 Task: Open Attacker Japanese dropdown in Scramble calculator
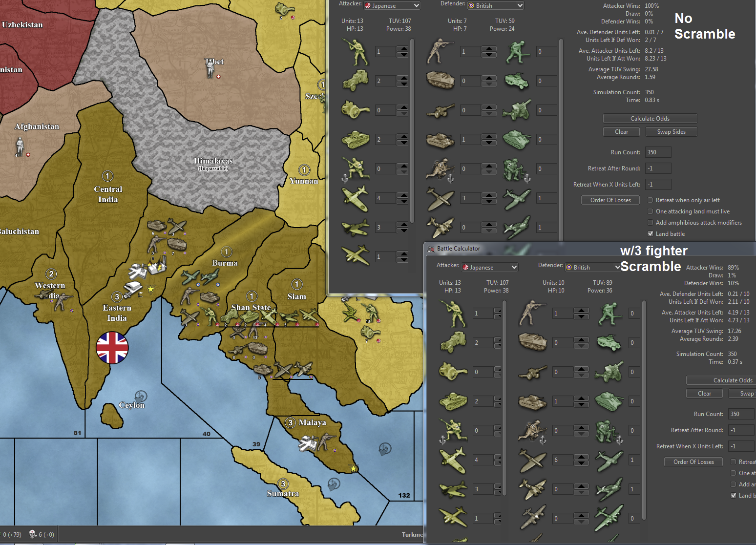[490, 267]
